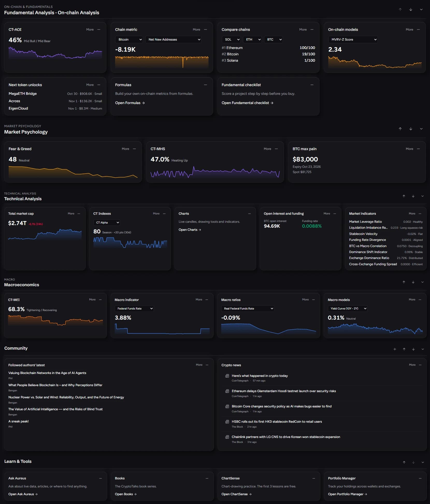Open the Yield Curve (10Y - 2Y) dropdown
Screen dimensions: 430x504
(x=348, y=308)
